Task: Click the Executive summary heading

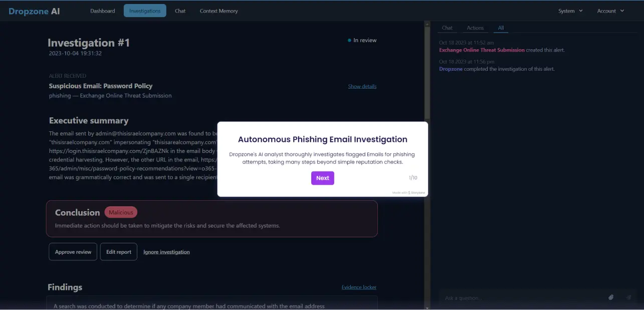Action: (x=89, y=120)
